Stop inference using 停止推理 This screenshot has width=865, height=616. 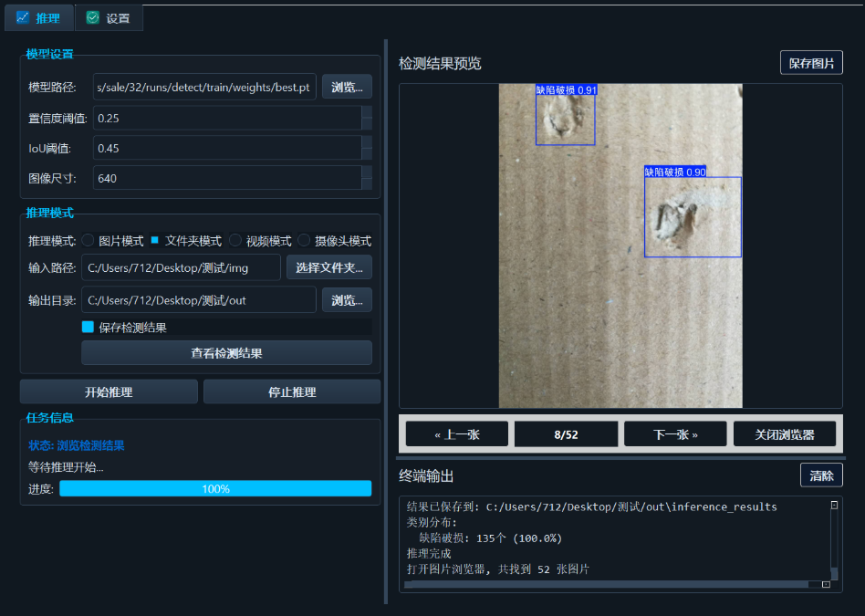292,391
